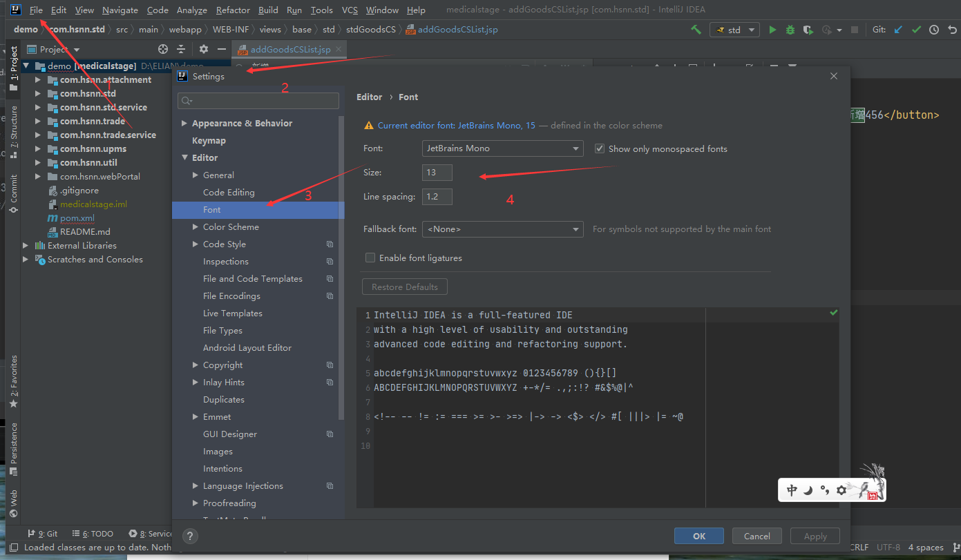Open the Help menu
The image size is (961, 560).
tap(416, 10)
